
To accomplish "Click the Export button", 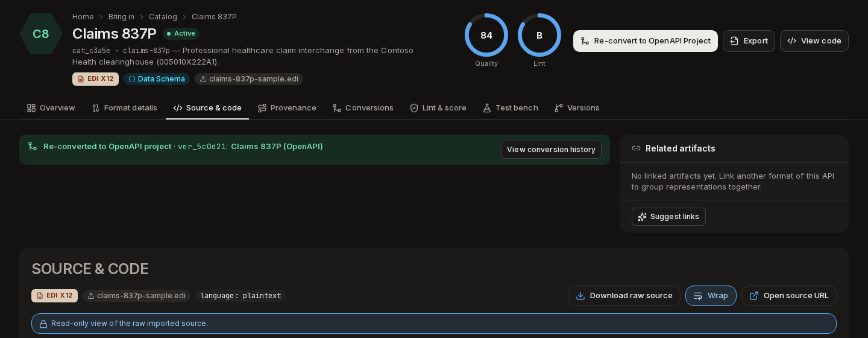I will point(749,41).
